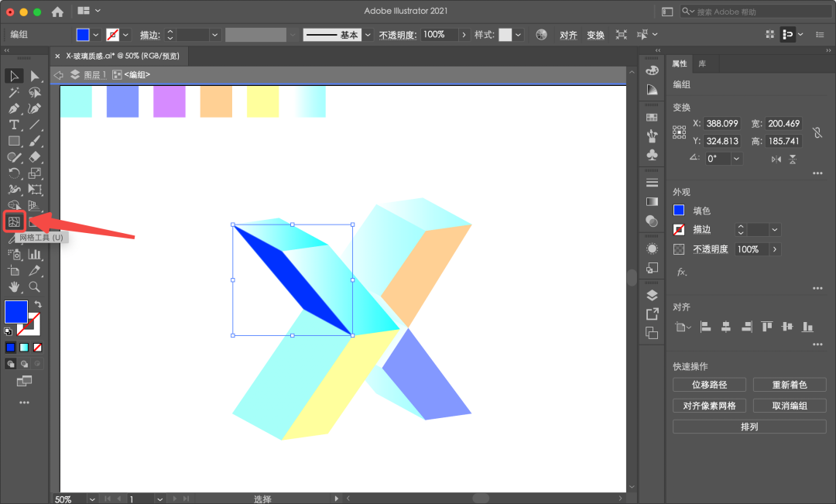
Task: Open 对齐 in the control bar
Action: click(x=568, y=35)
